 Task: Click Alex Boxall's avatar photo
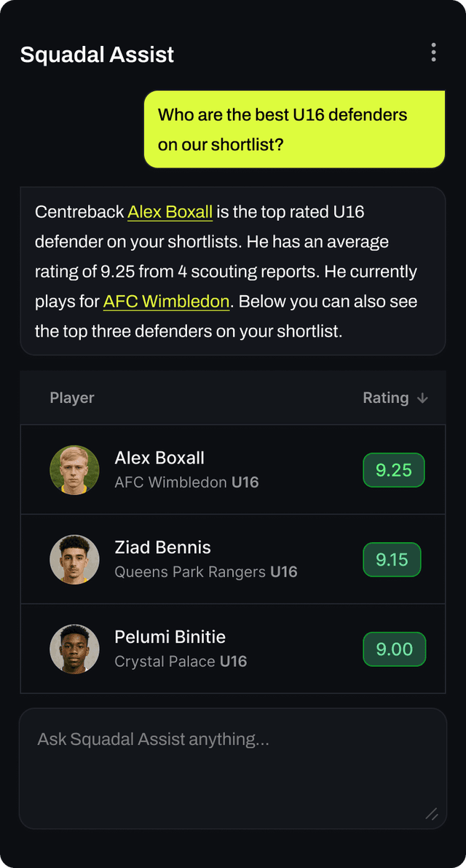[74, 470]
